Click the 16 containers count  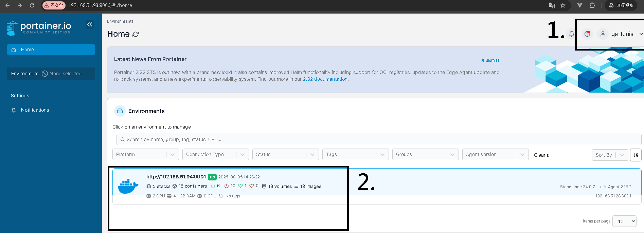190,186
